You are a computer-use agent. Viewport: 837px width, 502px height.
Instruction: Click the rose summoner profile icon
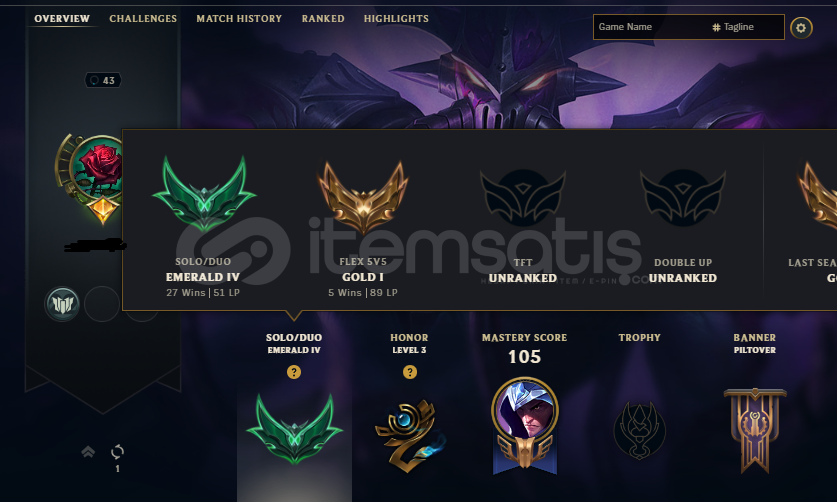click(x=95, y=170)
